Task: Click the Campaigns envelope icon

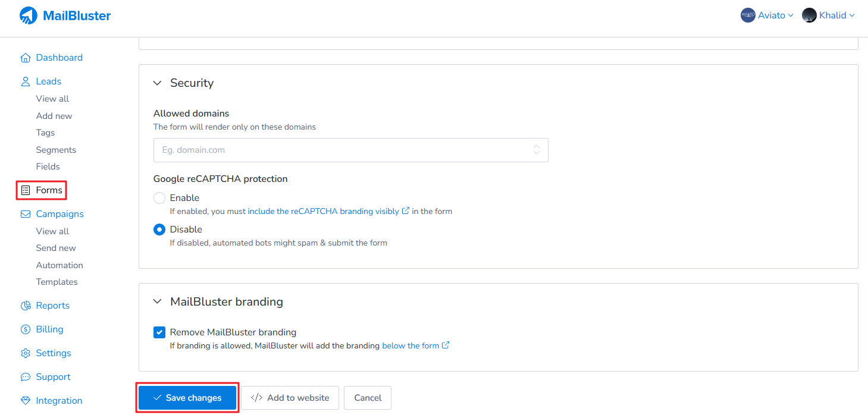Action: click(x=26, y=214)
